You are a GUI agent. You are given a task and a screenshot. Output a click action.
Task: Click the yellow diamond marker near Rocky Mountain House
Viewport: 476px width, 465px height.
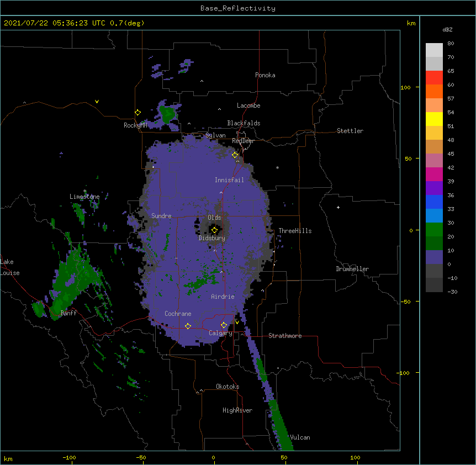137,113
